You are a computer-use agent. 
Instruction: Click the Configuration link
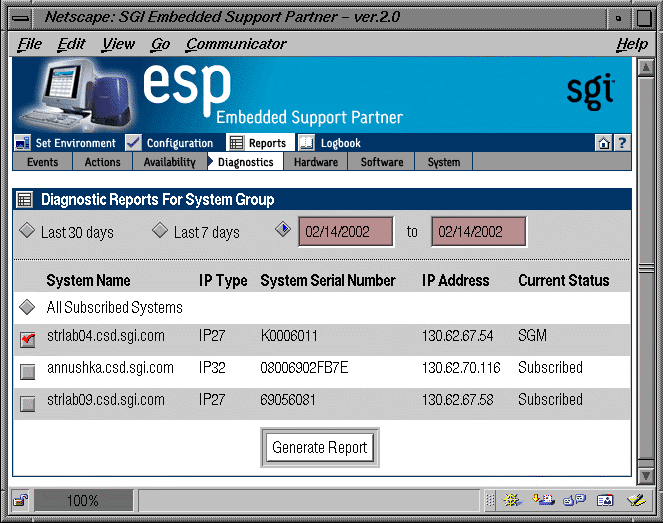coord(180,143)
